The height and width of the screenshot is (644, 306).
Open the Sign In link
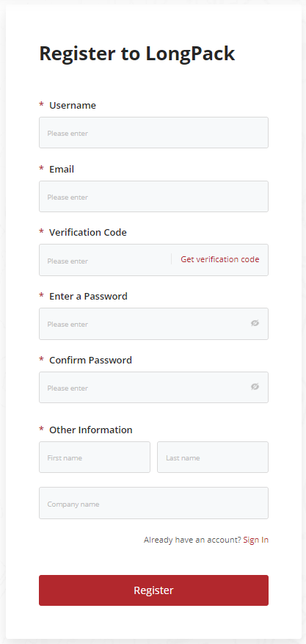click(256, 540)
